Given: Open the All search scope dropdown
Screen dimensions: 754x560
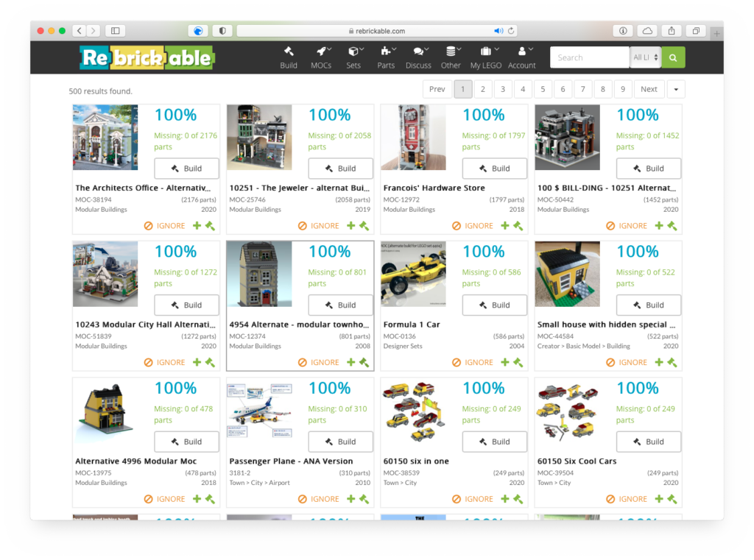Looking at the screenshot, I should pos(646,57).
